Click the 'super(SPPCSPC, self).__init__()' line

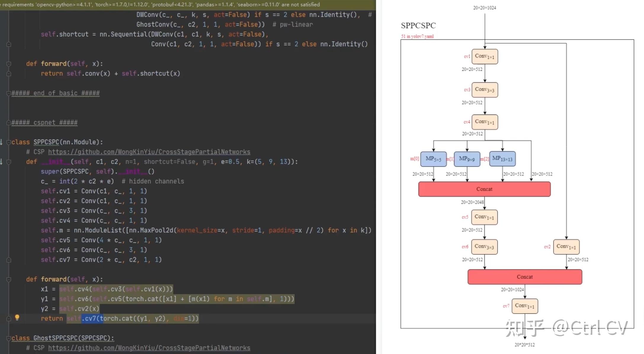pyautogui.click(x=98, y=172)
